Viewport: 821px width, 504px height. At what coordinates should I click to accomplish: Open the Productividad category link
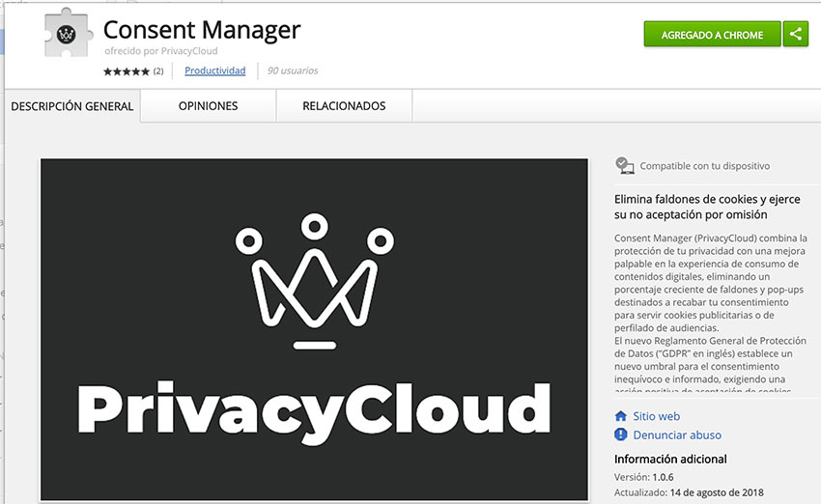point(214,70)
